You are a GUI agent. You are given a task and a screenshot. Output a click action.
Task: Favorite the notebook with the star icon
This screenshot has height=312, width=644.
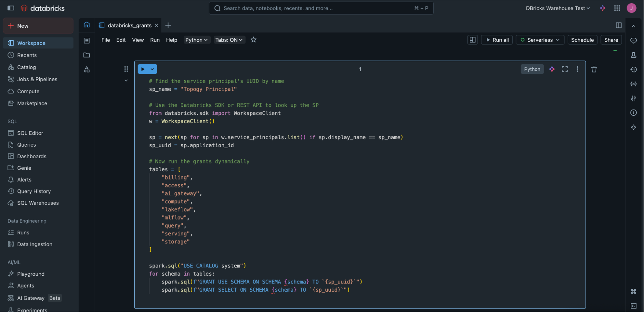[x=254, y=40]
